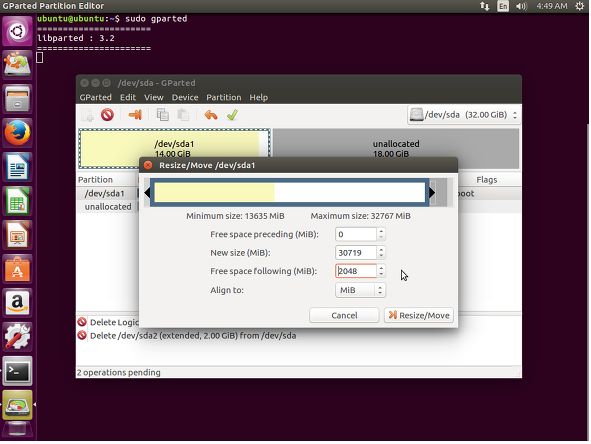Select the unallocated row in partition list
The width and height of the screenshot is (591, 444).
coord(107,207)
